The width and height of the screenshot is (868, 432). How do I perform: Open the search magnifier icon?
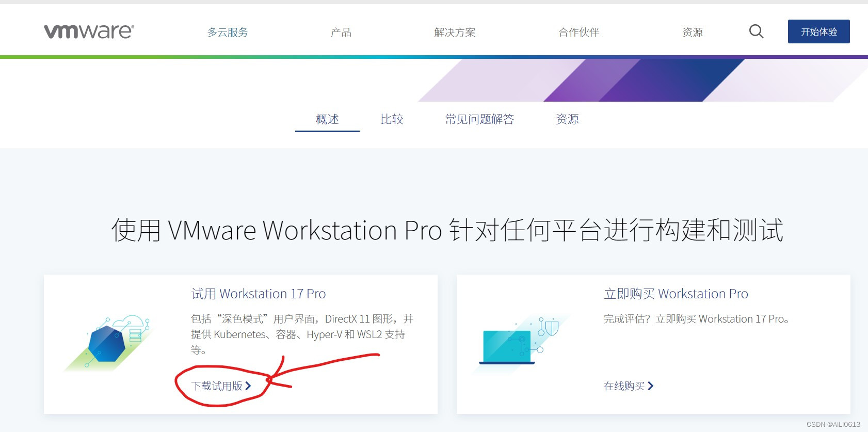[x=756, y=31]
